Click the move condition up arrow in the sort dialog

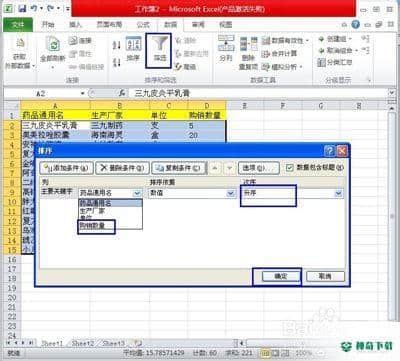(x=215, y=168)
